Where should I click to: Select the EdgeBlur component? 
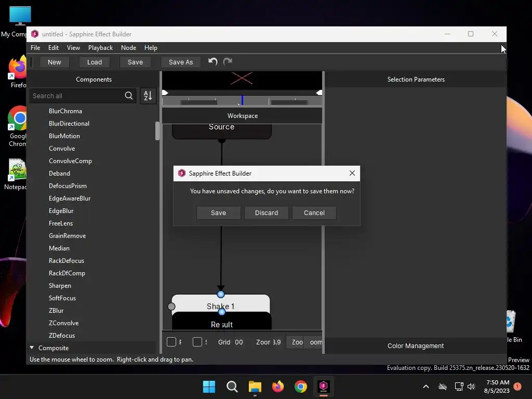[x=61, y=211]
